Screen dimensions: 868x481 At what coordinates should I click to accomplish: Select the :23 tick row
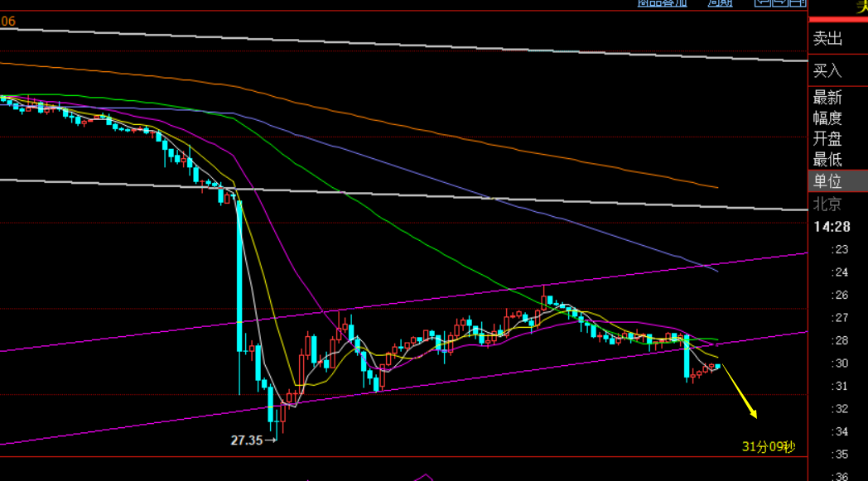coord(840,250)
